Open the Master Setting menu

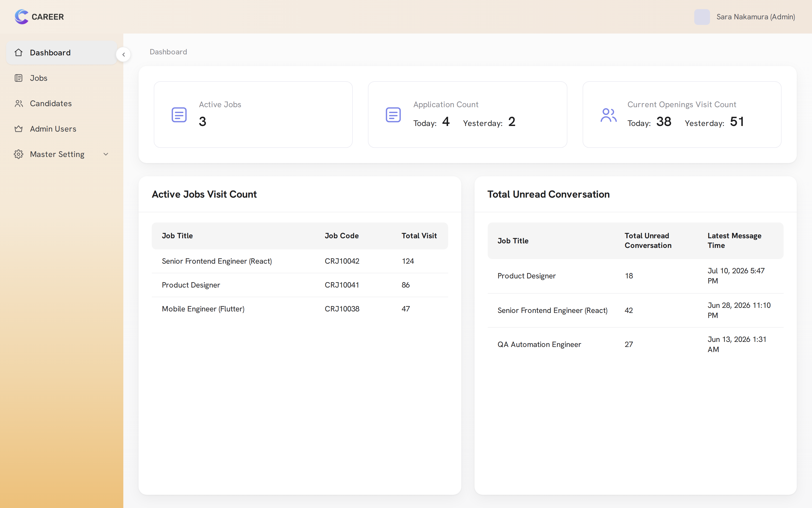tap(62, 154)
